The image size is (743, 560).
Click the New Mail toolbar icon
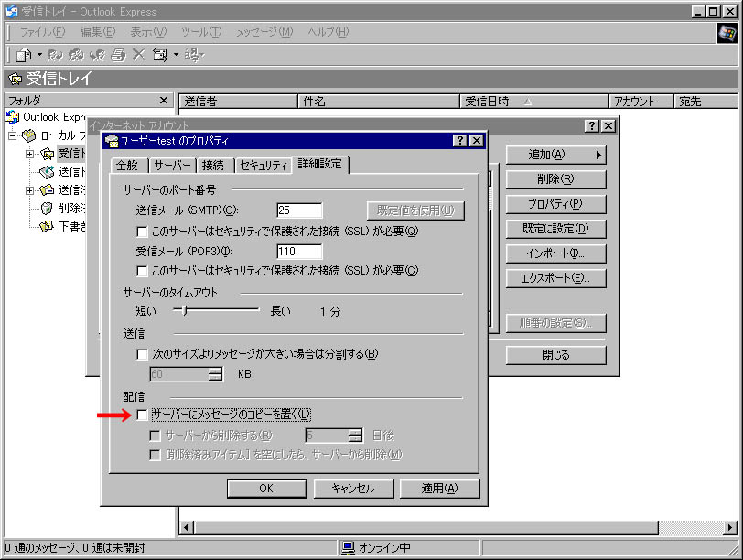click(24, 56)
